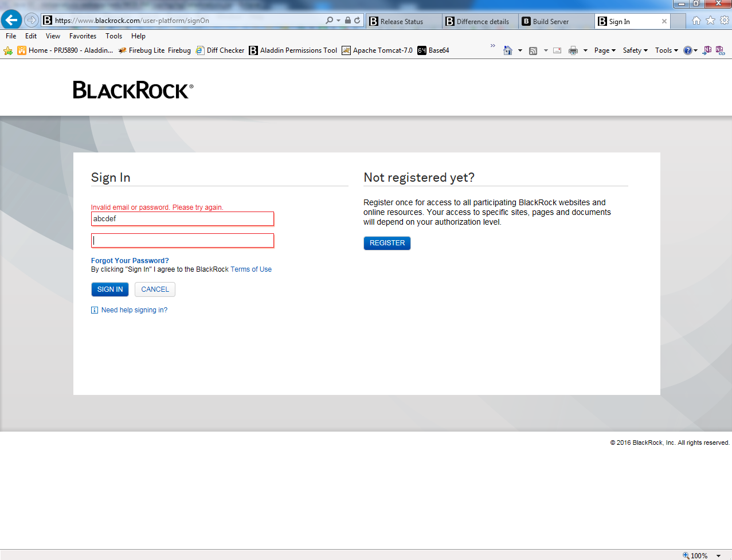Open the Edit menu
This screenshot has height=560, width=732.
click(31, 36)
